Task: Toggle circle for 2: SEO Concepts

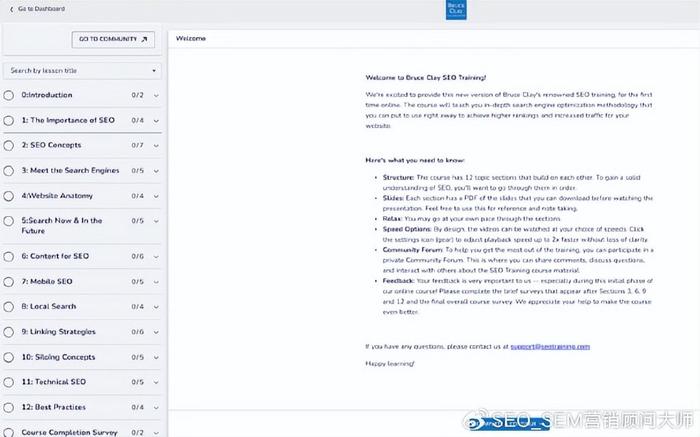Action: [8, 146]
